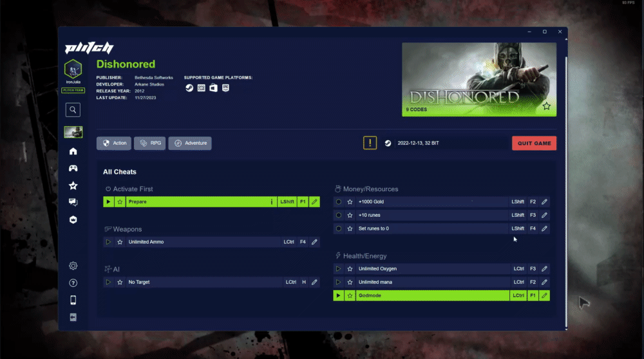This screenshot has width=644, height=359.
Task: Favorite the +1000 Gold cheat
Action: 350,202
